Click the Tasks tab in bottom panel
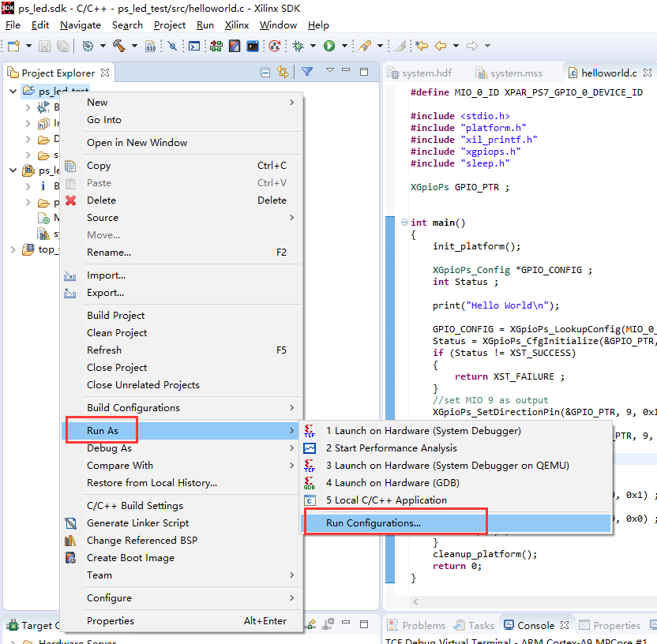Image resolution: width=657 pixels, height=644 pixels. [475, 626]
